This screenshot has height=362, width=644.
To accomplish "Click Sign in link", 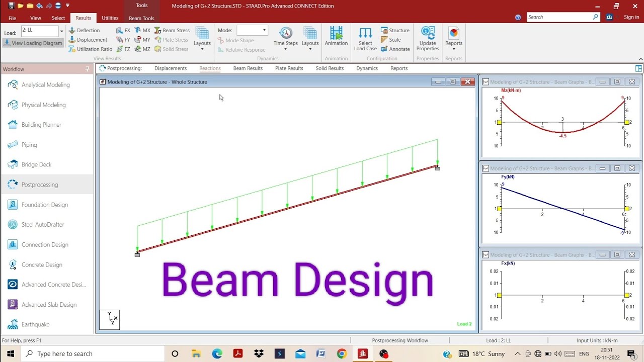I will pos(631,17).
